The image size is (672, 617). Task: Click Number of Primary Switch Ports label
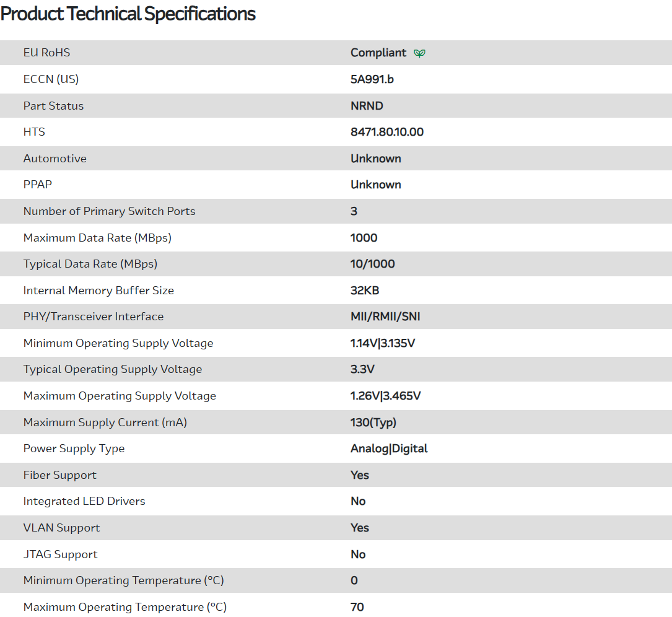[109, 211]
